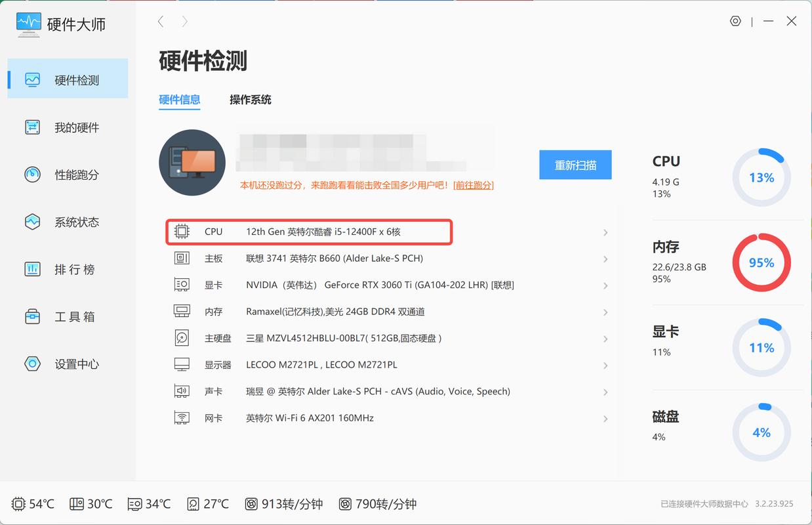812x525 pixels.
Task: Open the 工具箱 toolbox panel
Action: 68,316
